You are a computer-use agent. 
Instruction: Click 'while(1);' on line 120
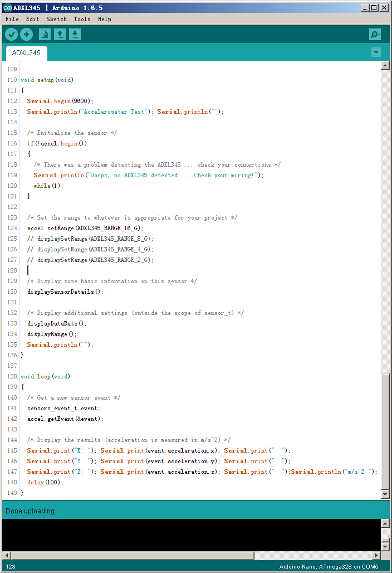click(x=48, y=186)
